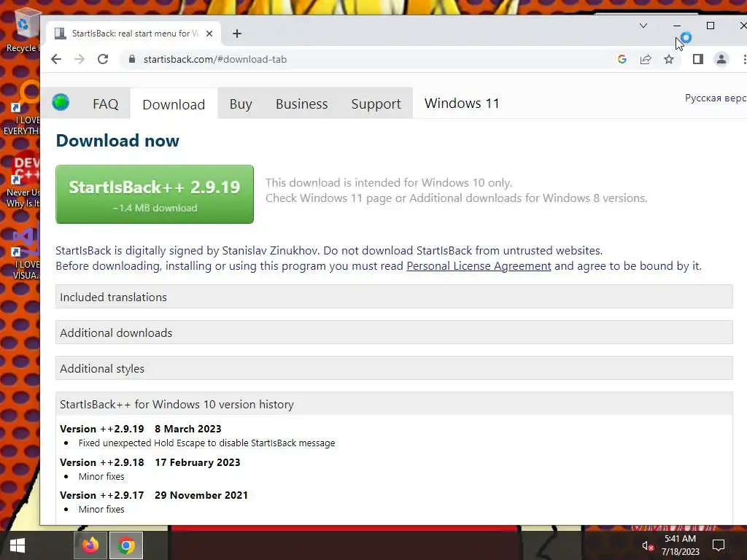
Task: Select the Dev-C++ desktop shortcut
Action: tap(23, 181)
